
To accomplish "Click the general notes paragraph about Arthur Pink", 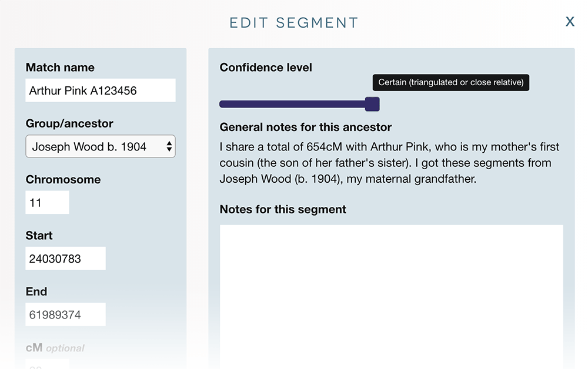I will click(389, 163).
